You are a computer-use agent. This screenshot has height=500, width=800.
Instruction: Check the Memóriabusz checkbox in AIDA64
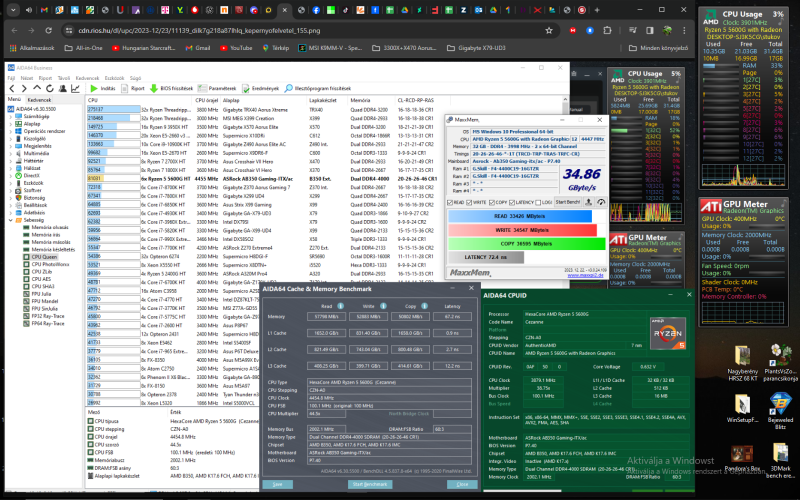click(x=91, y=460)
